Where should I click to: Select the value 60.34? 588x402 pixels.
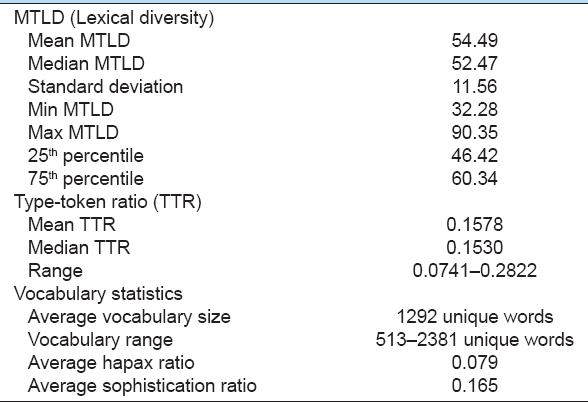tap(474, 178)
